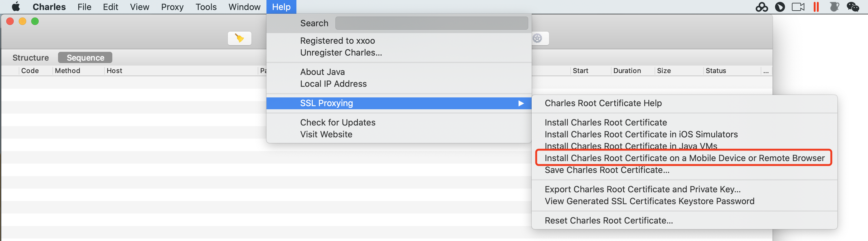Open the Apple menu
This screenshot has height=241, width=868.
[x=16, y=7]
